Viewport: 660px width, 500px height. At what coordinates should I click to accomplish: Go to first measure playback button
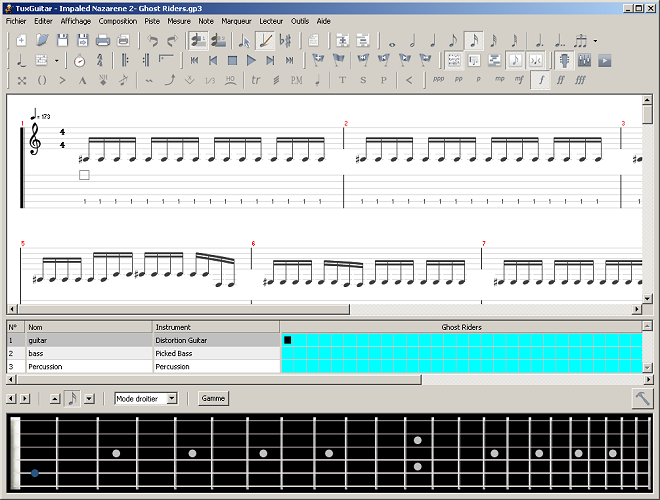[x=194, y=61]
